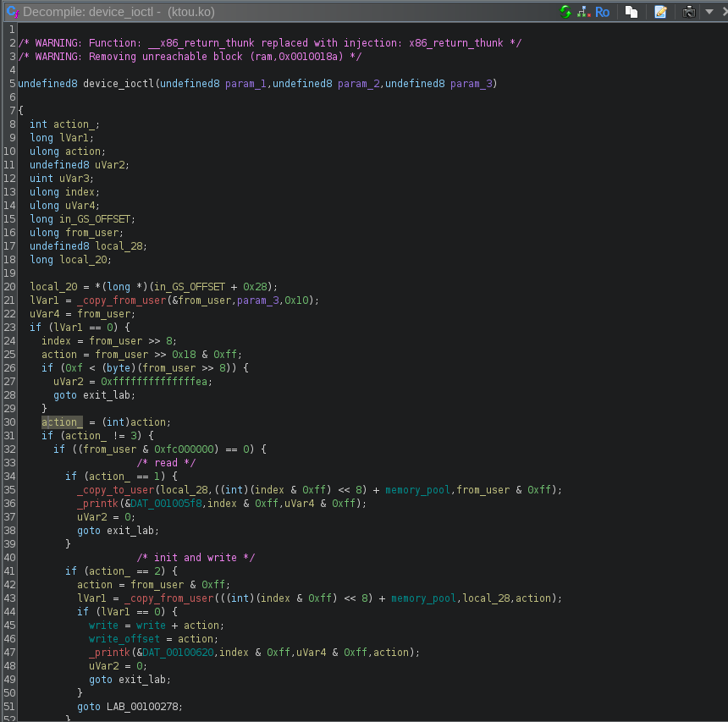The width and height of the screenshot is (728, 722).
Task: Click the re-decompile refresh icon
Action: coord(565,12)
